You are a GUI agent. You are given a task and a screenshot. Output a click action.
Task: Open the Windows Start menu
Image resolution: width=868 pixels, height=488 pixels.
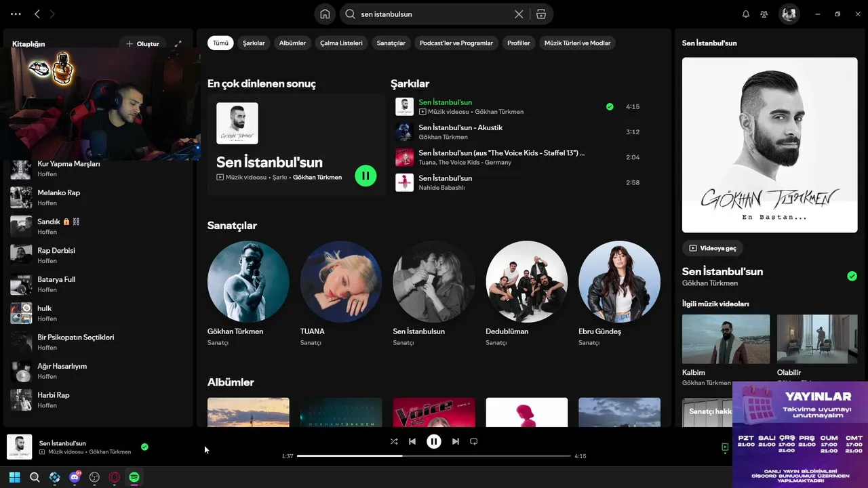14,477
